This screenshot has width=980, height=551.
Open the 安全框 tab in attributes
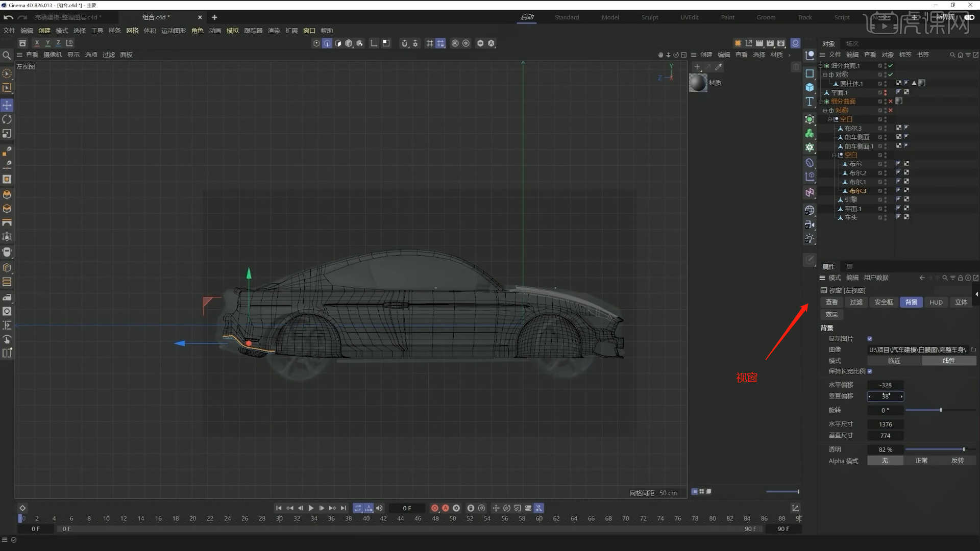point(884,303)
